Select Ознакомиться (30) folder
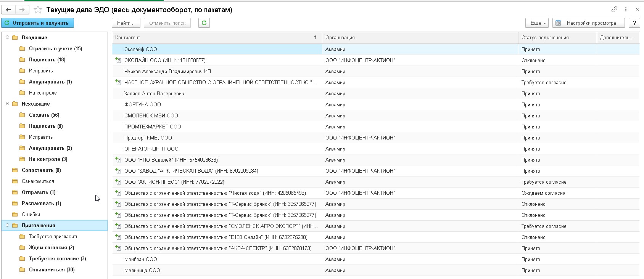The image size is (644, 279). click(52, 269)
